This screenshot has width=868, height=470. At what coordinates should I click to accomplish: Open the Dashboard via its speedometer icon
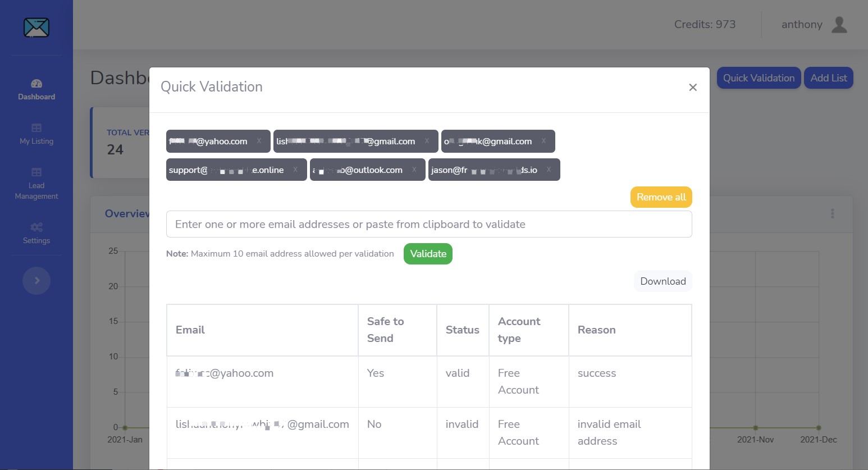[x=36, y=83]
